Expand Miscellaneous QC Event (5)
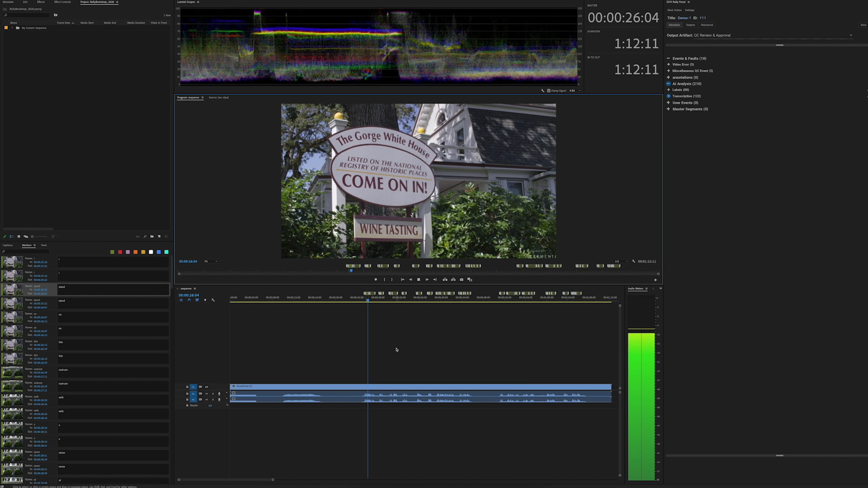The image size is (868, 488). tap(668, 71)
